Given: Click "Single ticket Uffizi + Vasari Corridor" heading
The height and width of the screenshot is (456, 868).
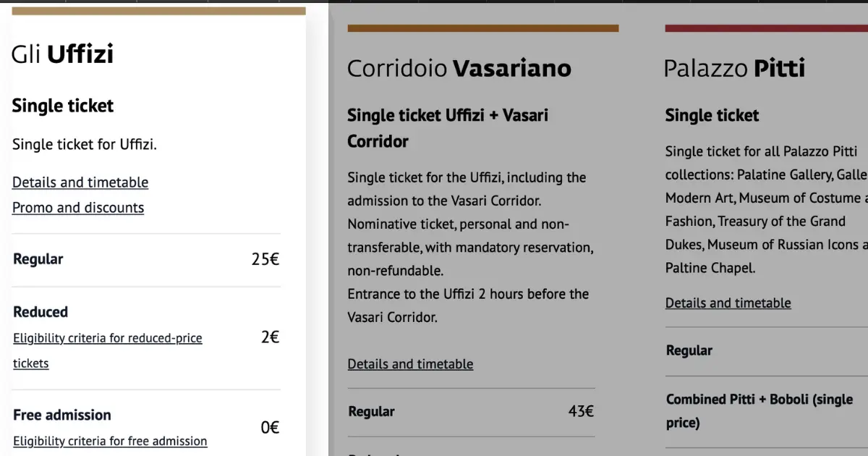Looking at the screenshot, I should coord(448,128).
